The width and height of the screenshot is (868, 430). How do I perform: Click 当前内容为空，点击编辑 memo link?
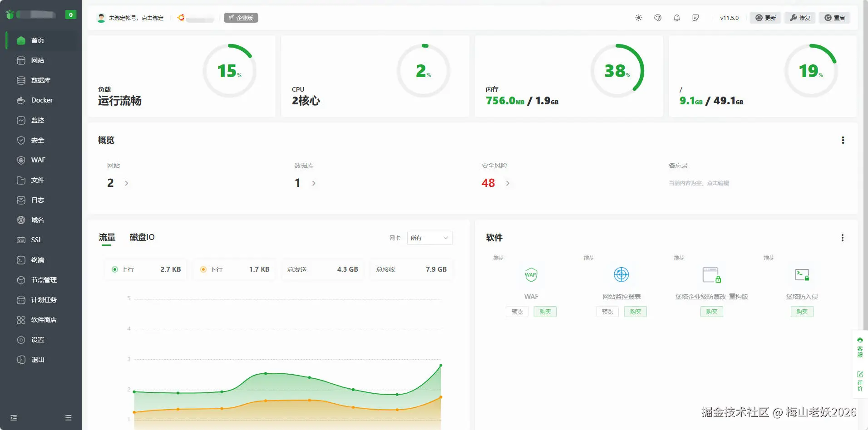(699, 183)
